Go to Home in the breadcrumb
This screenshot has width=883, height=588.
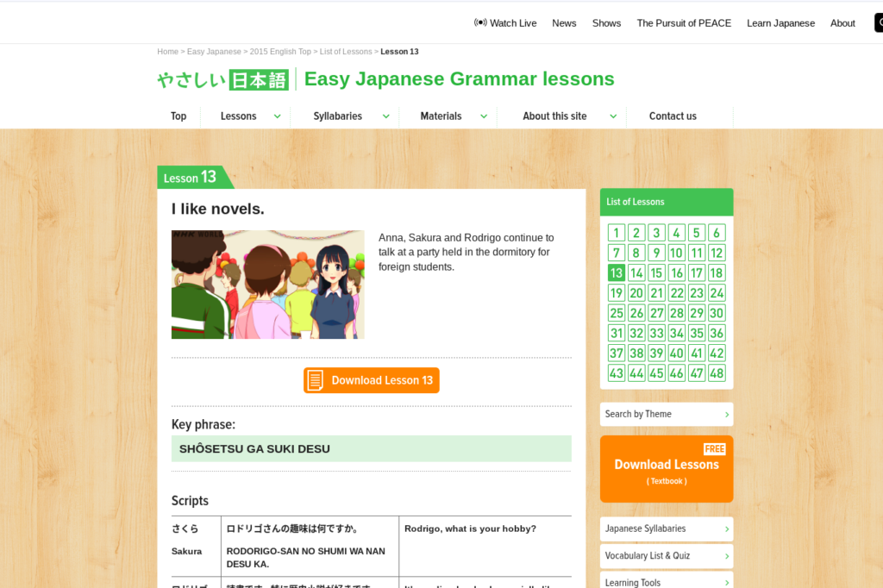(168, 51)
